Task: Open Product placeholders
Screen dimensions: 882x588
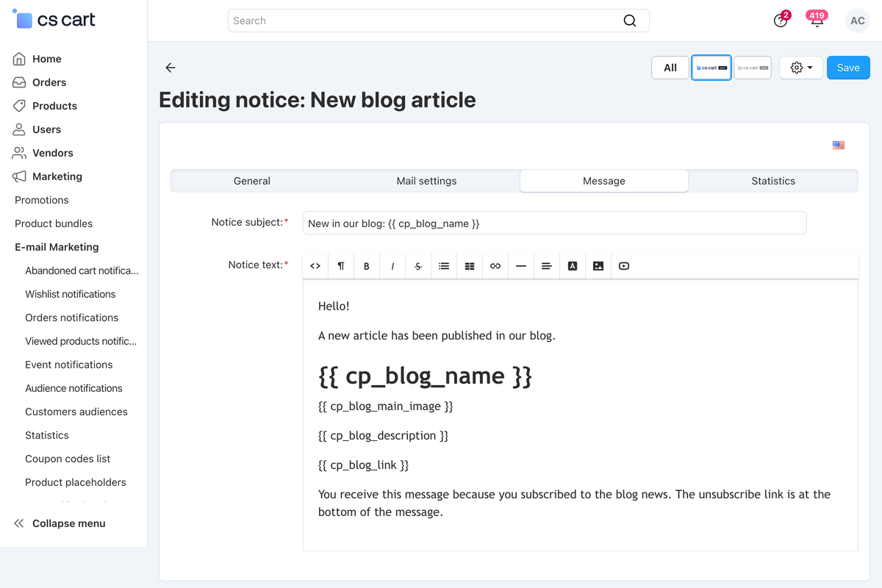Action: (76, 482)
